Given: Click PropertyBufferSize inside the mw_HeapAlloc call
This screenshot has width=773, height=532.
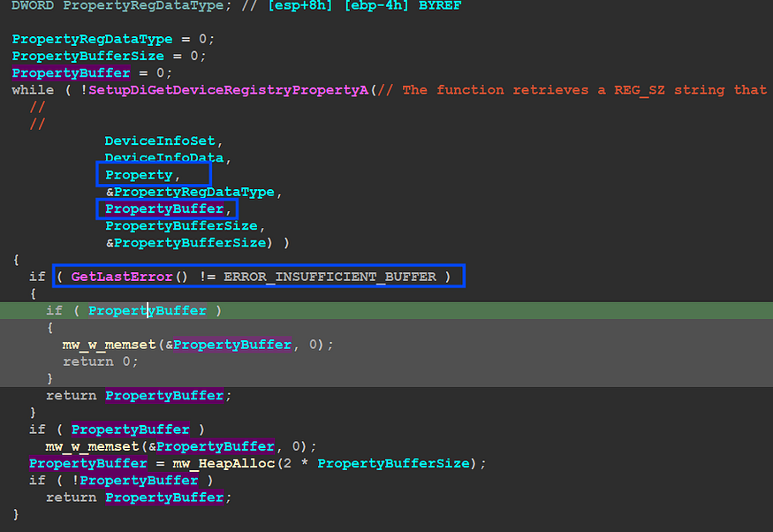Looking at the screenshot, I should [393, 463].
